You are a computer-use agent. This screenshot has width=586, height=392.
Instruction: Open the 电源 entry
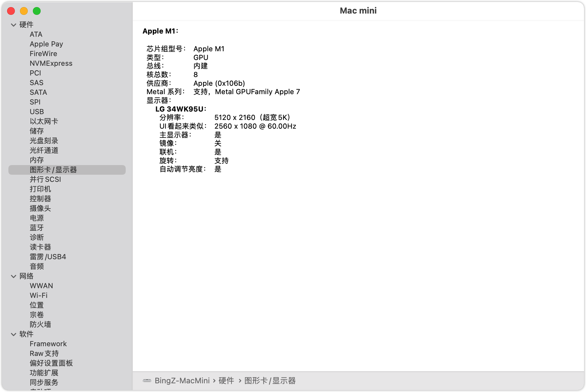[x=37, y=218]
